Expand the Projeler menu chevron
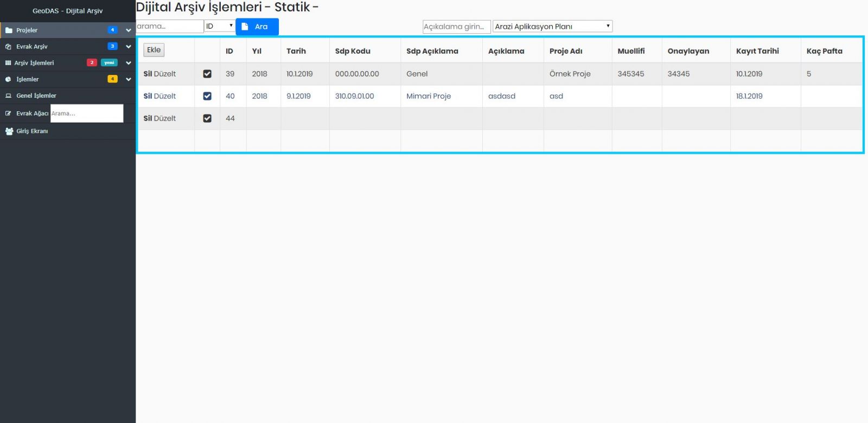This screenshot has height=423, width=868. [x=129, y=30]
